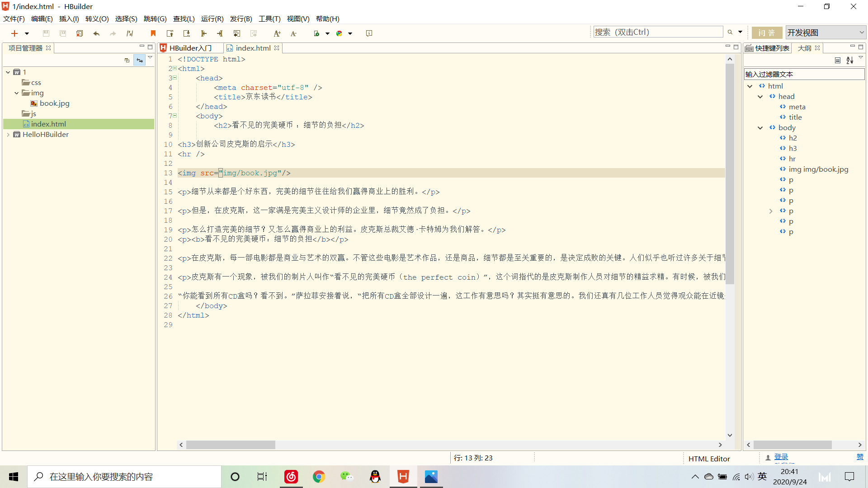Close the 大纲 outline tab

point(817,48)
